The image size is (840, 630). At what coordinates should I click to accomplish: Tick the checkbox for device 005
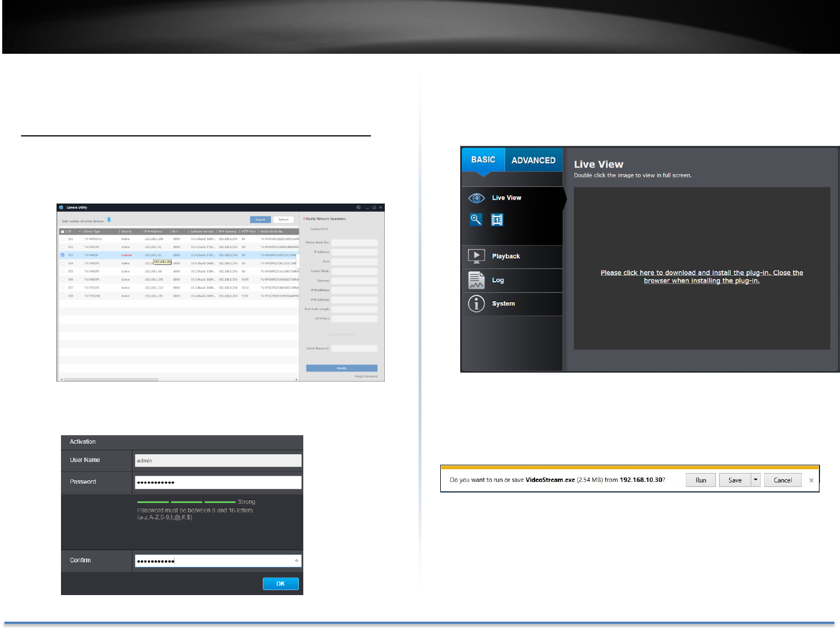(63, 272)
